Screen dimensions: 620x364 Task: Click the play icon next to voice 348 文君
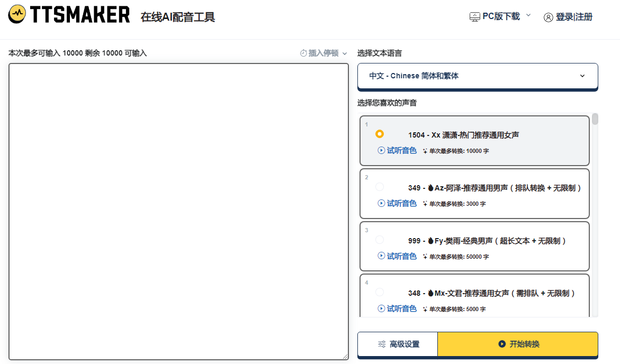[382, 308]
